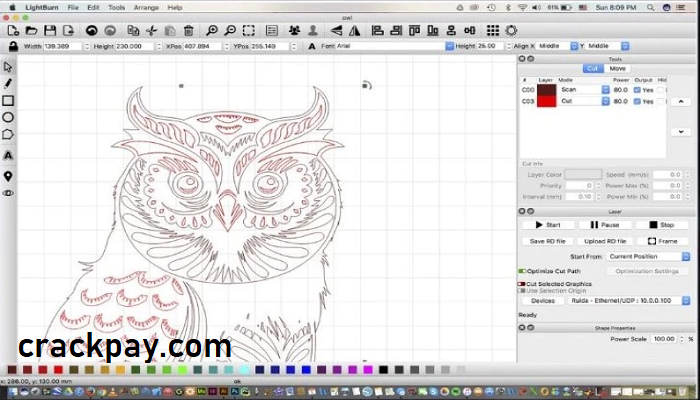Viewport: 700px width, 400px height.
Task: Zoom out with the minus magnifier
Action: pos(230,30)
